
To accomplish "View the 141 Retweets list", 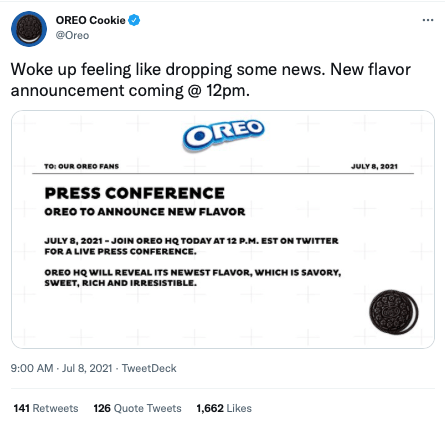I will pyautogui.click(x=46, y=408).
